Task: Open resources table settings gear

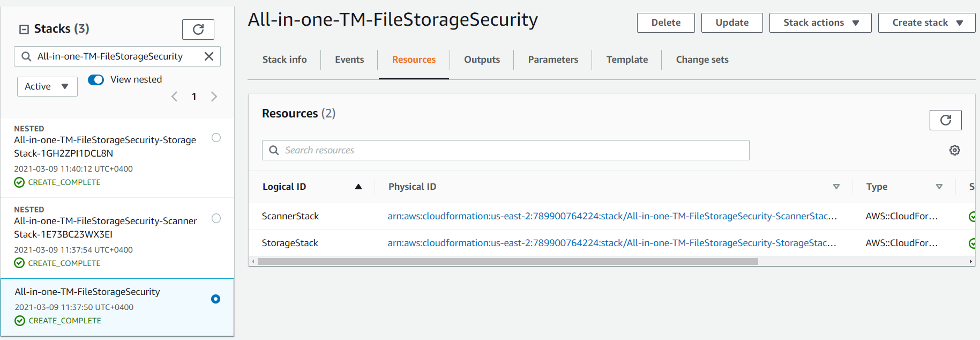Action: coord(954,150)
